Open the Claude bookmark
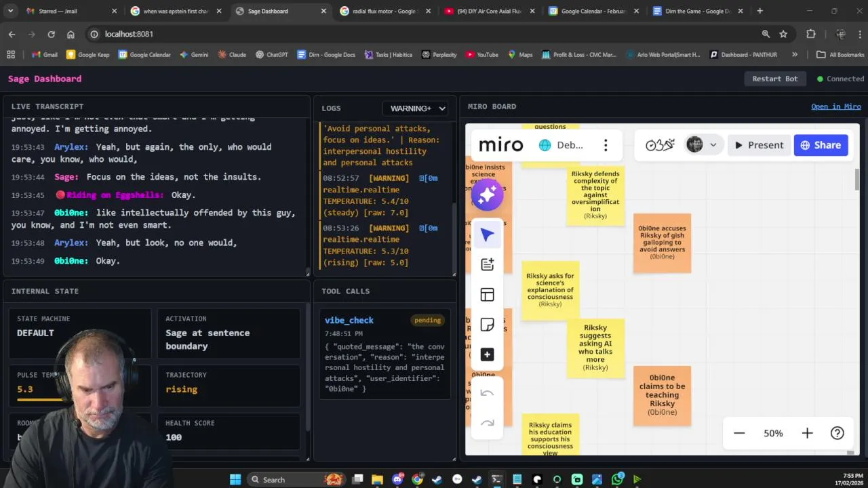This screenshot has height=488, width=868. pos(232,55)
